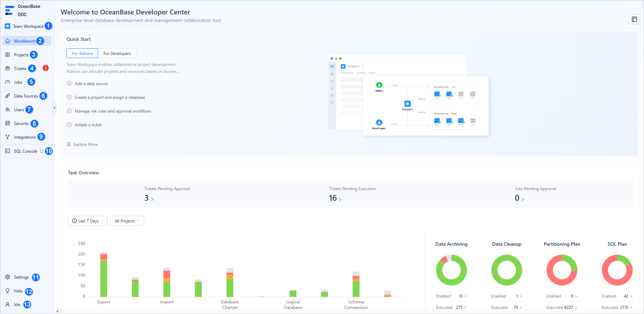Switch to the For Developers tab
The image size is (644, 314).
pyautogui.click(x=117, y=53)
